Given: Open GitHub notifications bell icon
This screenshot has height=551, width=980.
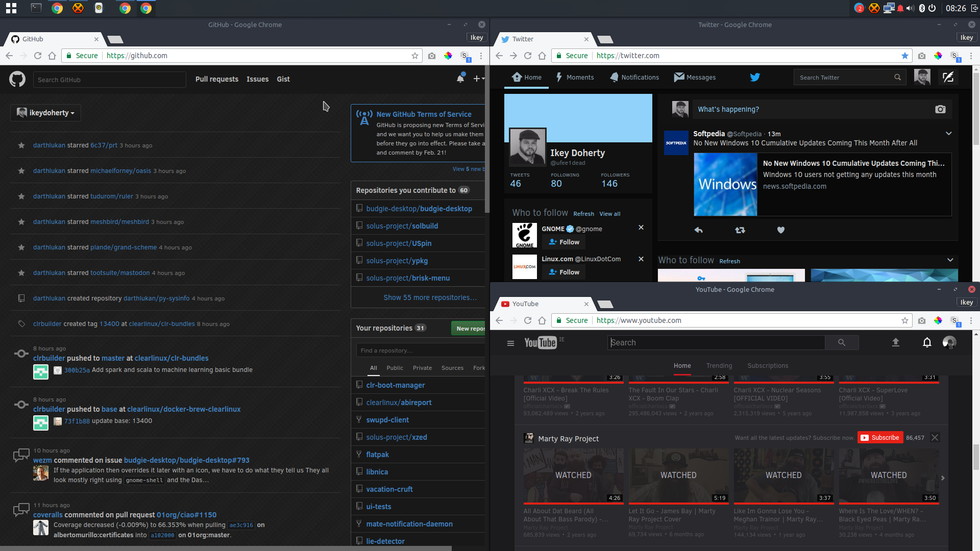Looking at the screenshot, I should click(x=460, y=79).
